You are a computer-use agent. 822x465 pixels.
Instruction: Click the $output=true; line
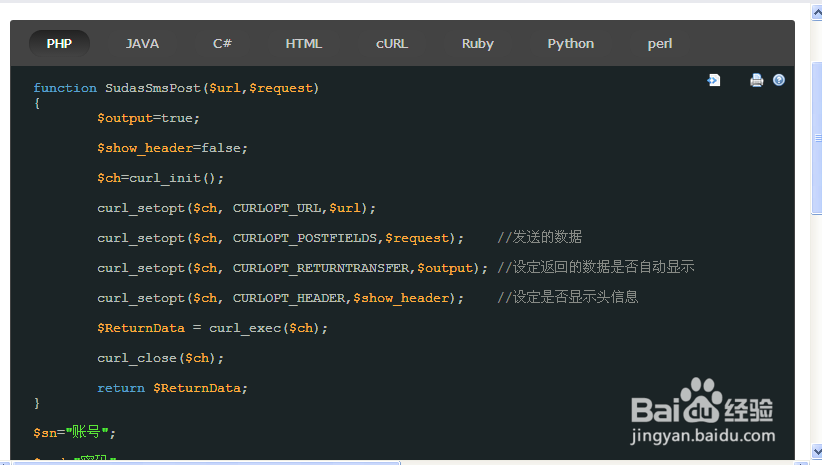pos(148,118)
